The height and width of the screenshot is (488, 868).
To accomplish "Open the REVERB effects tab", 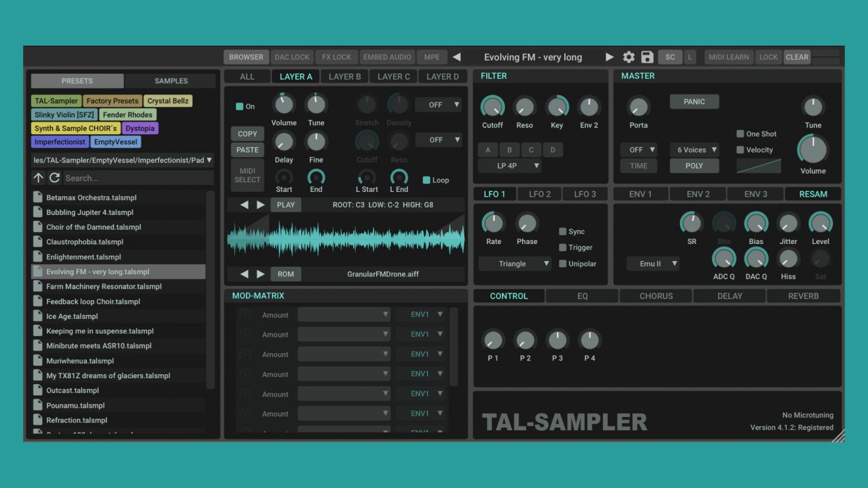I will 804,296.
